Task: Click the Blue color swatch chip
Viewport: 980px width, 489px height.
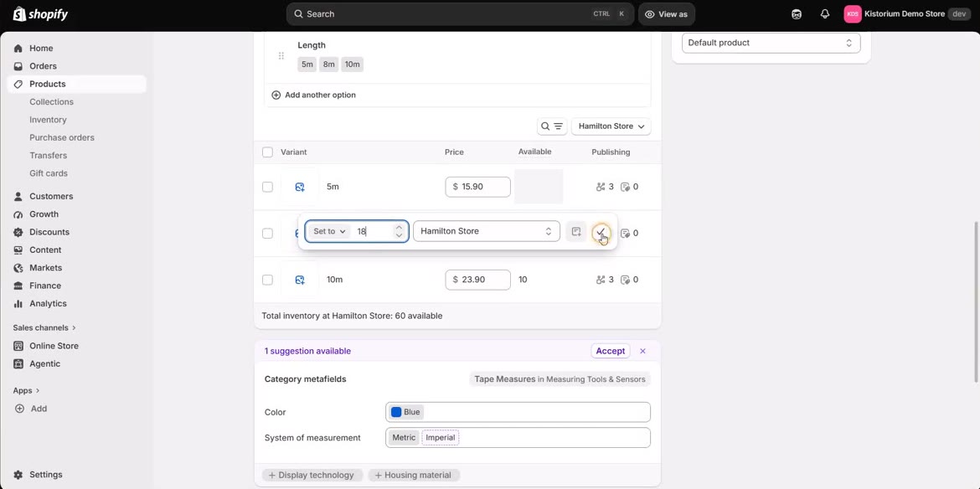Action: 405,412
